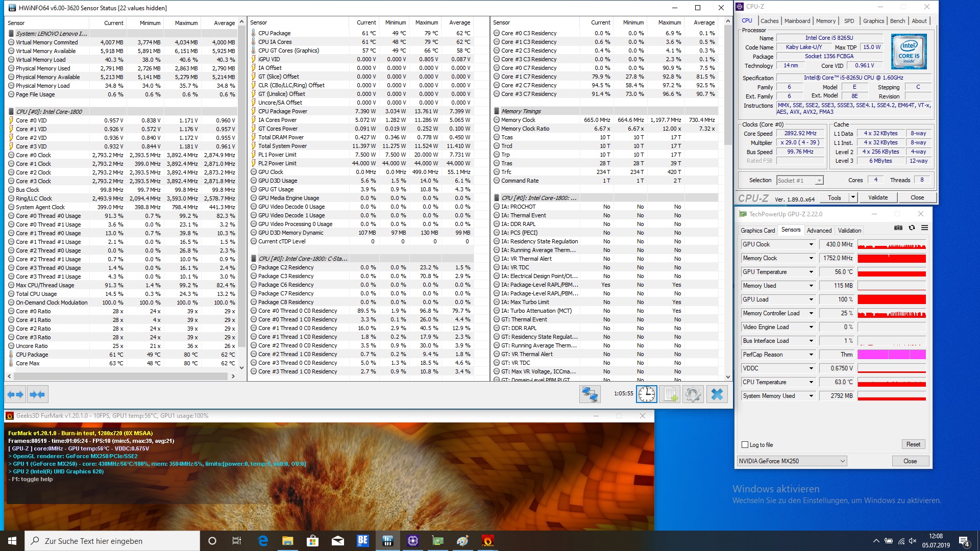Open VDDC sensor dropdown

click(811, 368)
